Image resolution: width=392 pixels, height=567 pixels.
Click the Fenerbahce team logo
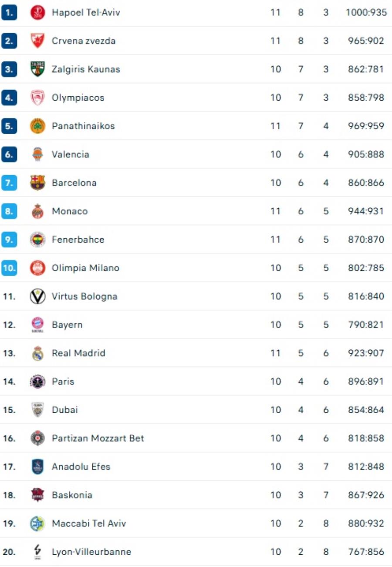tap(37, 240)
